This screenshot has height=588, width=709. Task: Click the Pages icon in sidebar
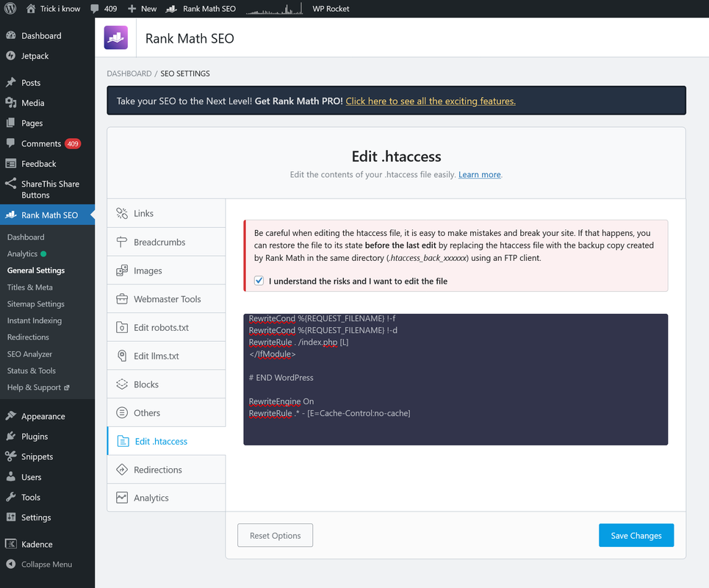[x=11, y=123]
